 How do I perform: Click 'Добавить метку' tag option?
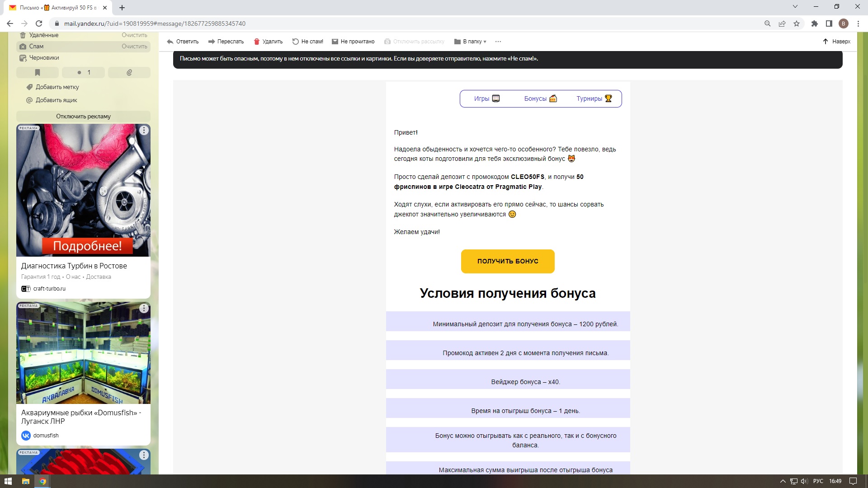(x=57, y=87)
